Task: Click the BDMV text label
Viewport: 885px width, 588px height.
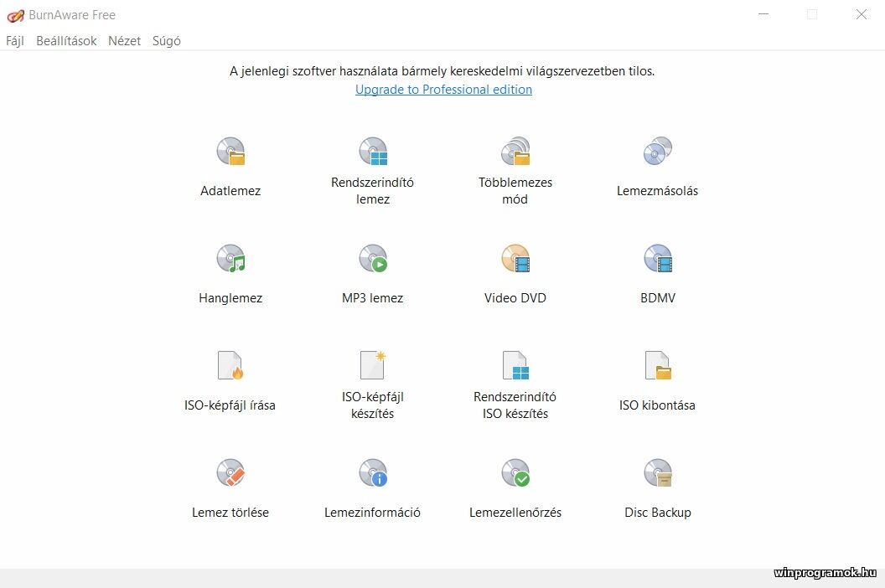Action: point(658,298)
